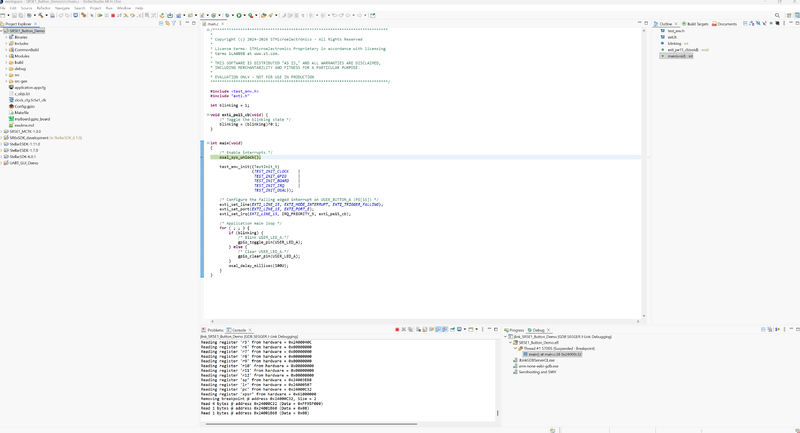Viewport: 800px width, 433px height.
Task: Select StellarESDK-1.7.0 project
Action: (21, 150)
